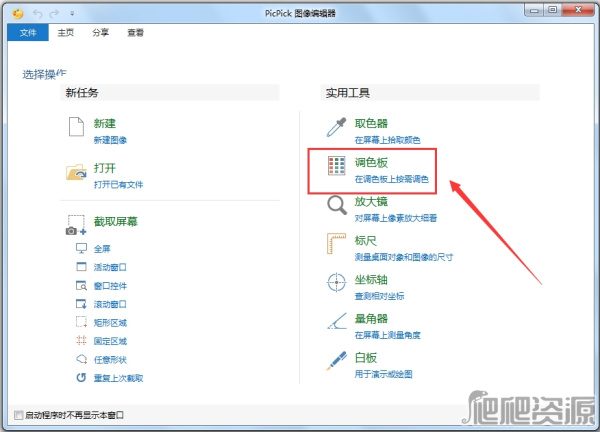Click the icon beside 滚动窗口
This screenshot has height=432, width=600.
pyautogui.click(x=82, y=304)
